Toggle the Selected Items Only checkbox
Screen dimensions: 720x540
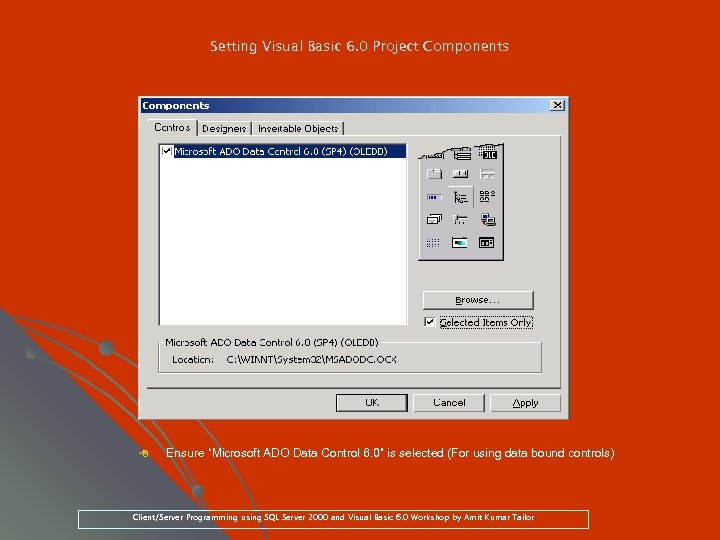pyautogui.click(x=429, y=322)
